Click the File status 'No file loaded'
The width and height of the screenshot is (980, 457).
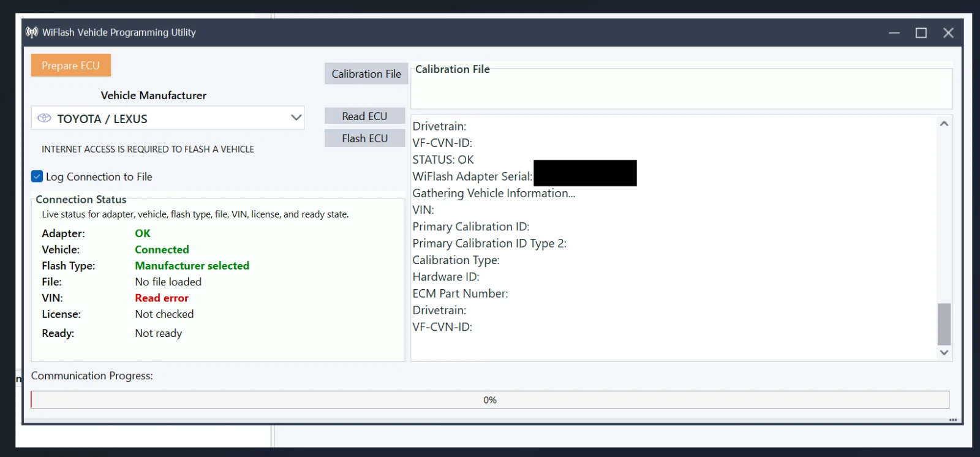pyautogui.click(x=168, y=282)
